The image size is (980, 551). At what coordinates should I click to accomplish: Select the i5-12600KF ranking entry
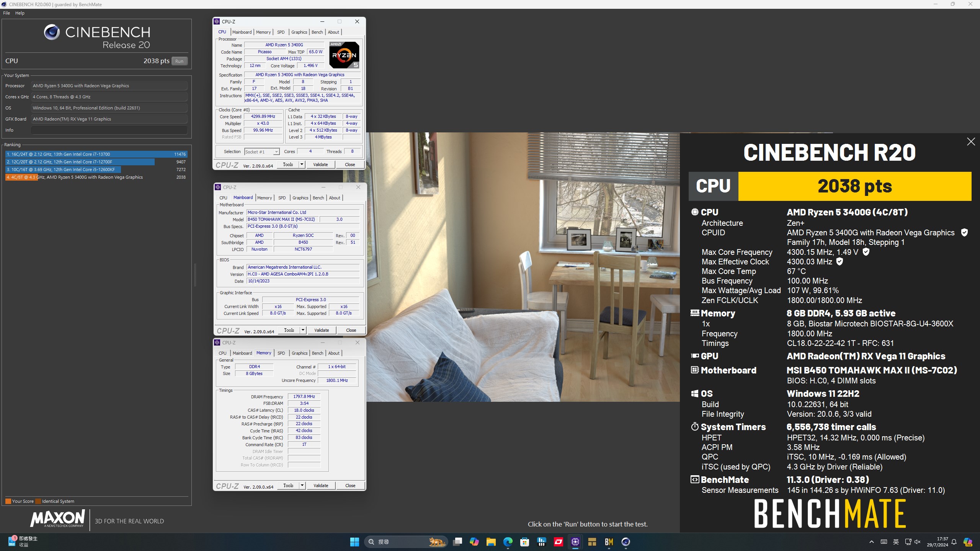pyautogui.click(x=96, y=170)
